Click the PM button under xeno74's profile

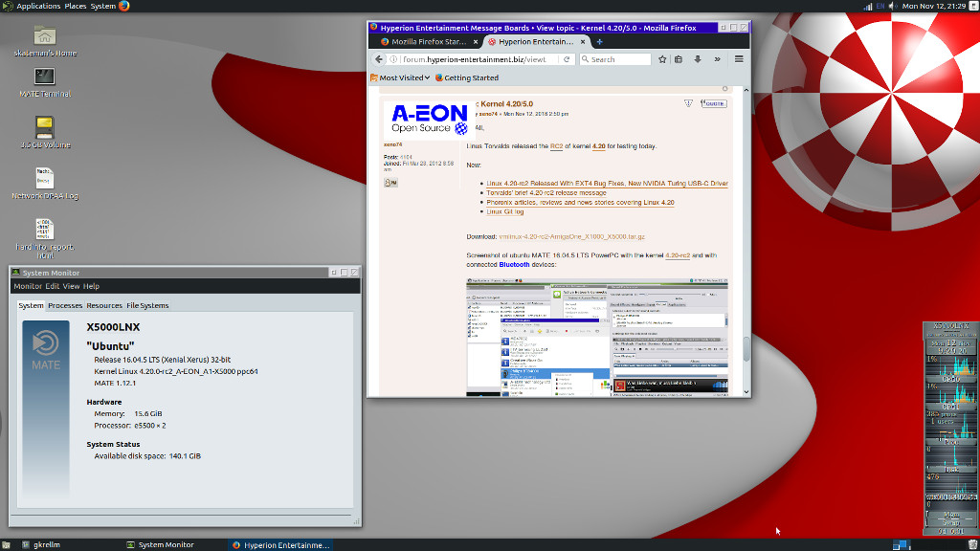[x=390, y=183]
